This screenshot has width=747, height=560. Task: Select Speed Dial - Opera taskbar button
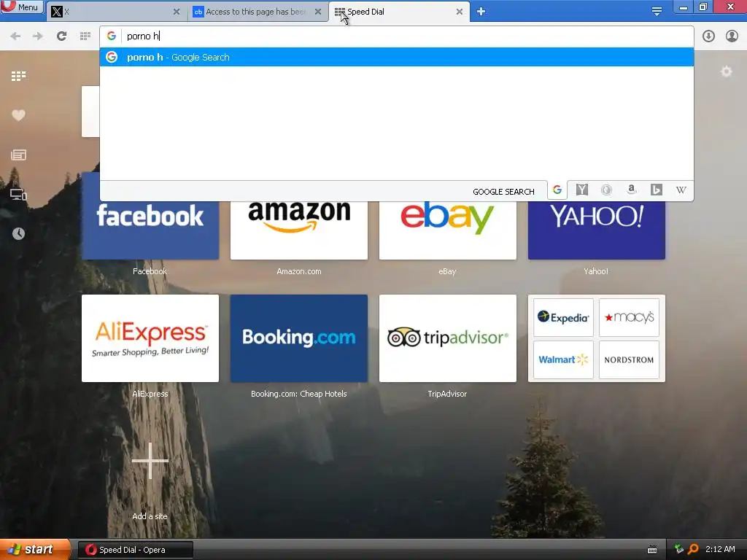tap(135, 550)
